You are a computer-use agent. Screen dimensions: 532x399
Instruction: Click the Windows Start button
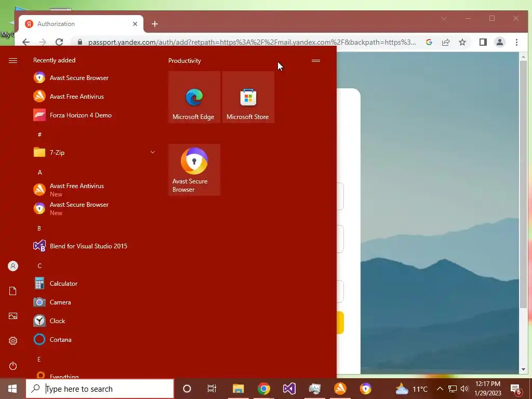click(x=12, y=389)
